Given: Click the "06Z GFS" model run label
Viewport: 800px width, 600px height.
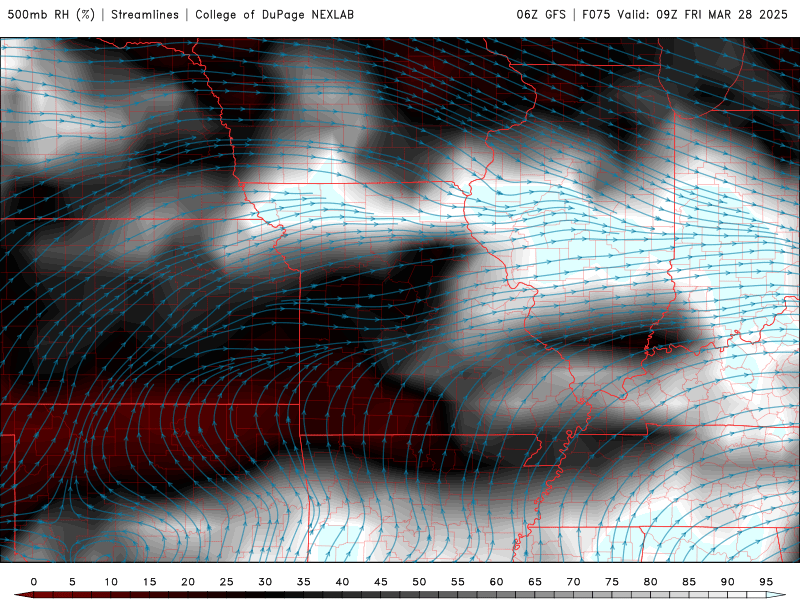Looking at the screenshot, I should coord(541,14).
